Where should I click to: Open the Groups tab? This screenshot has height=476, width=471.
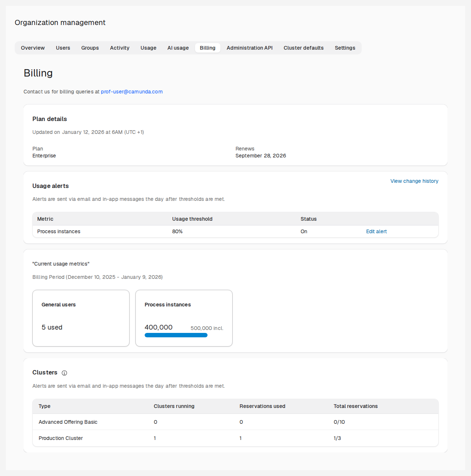(90, 48)
